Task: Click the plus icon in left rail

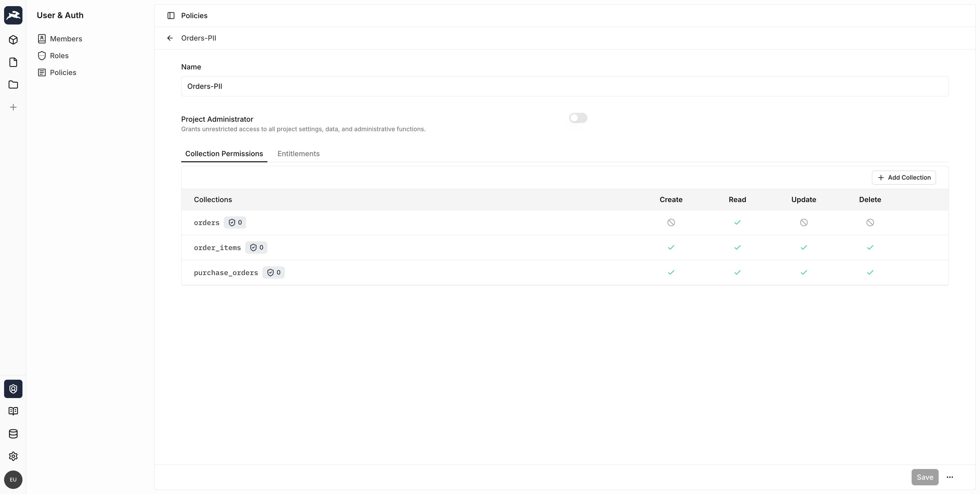Action: click(x=13, y=107)
